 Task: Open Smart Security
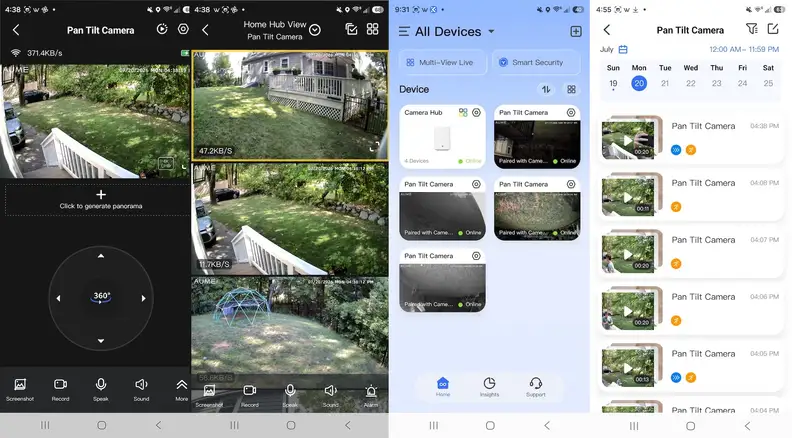pos(536,62)
